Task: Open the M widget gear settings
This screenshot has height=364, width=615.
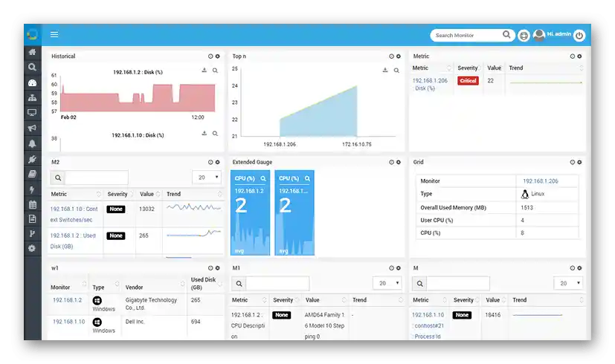Action: tap(579, 268)
